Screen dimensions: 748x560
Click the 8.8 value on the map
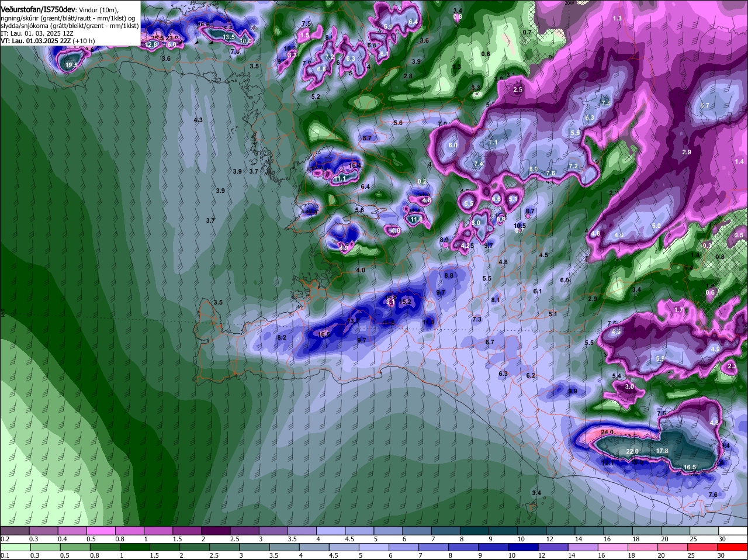tap(449, 275)
